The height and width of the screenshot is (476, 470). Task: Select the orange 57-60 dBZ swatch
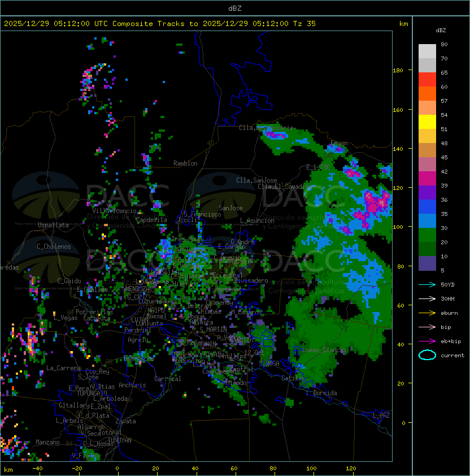pos(427,93)
